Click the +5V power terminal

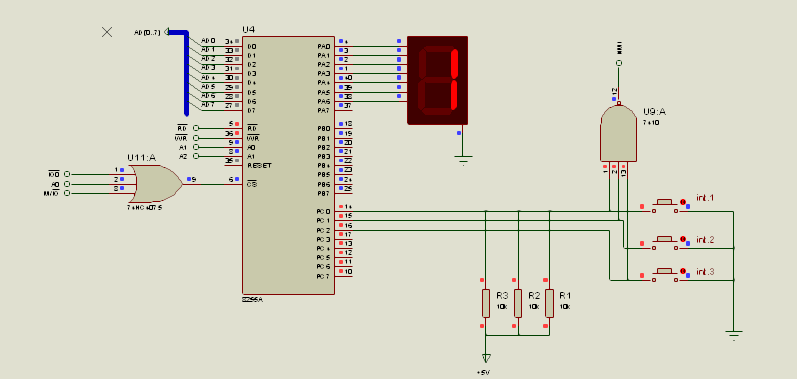(486, 358)
